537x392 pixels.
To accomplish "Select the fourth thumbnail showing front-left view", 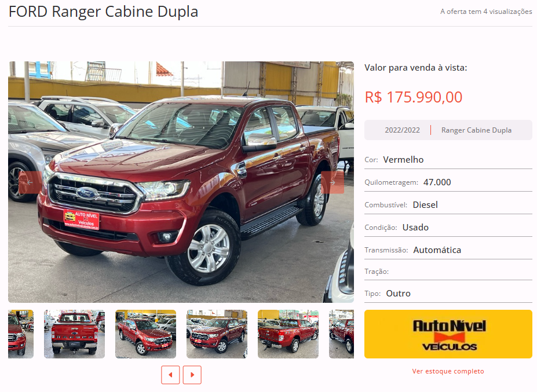I will coord(217,334).
